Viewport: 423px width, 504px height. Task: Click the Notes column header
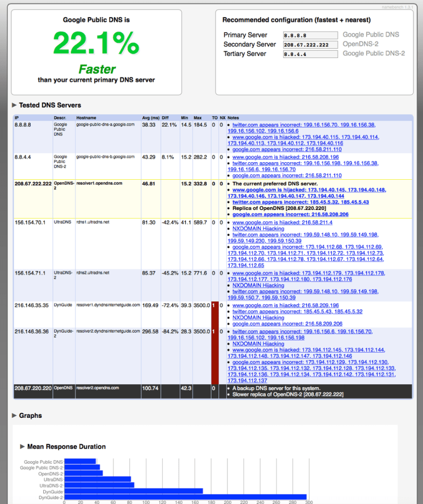pyautogui.click(x=233, y=118)
